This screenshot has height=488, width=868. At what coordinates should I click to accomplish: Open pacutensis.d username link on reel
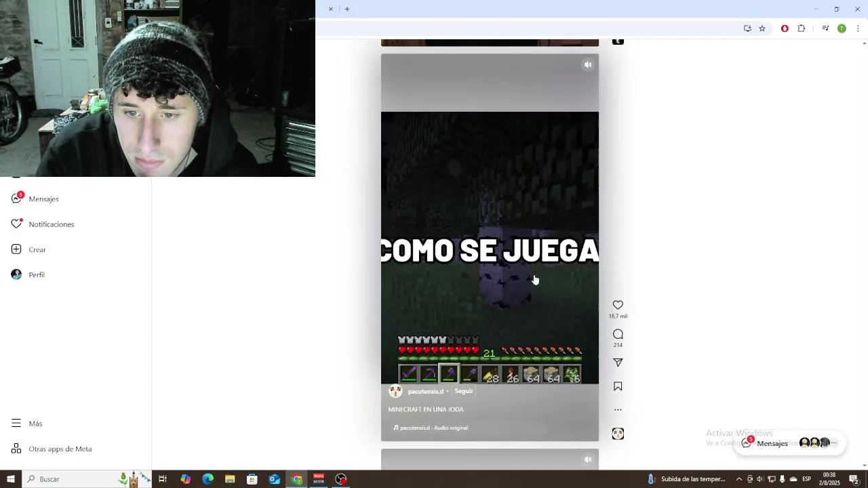425,392
